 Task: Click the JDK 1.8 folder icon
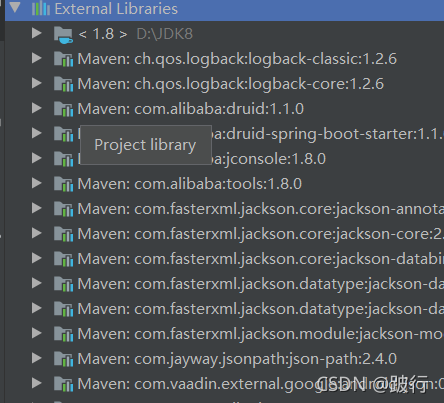pos(63,35)
